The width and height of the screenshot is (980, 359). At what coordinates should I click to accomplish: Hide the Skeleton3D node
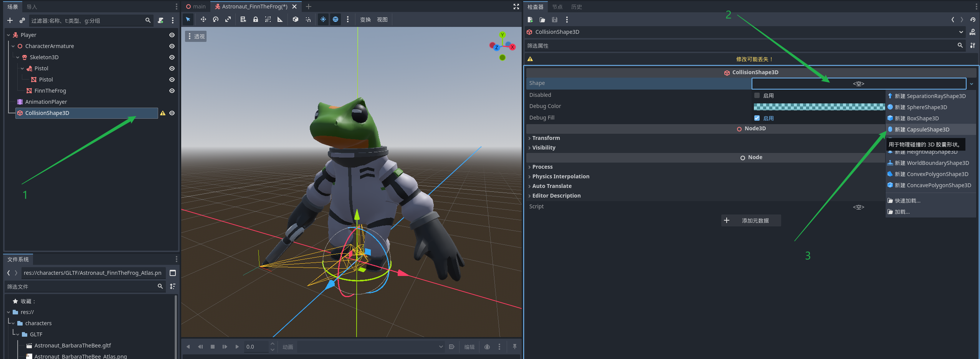172,57
